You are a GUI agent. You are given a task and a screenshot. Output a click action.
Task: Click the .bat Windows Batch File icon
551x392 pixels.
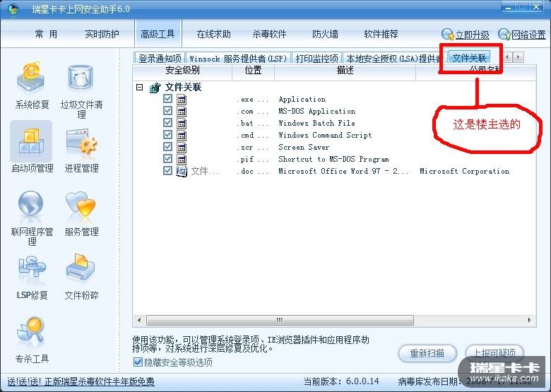tap(182, 124)
